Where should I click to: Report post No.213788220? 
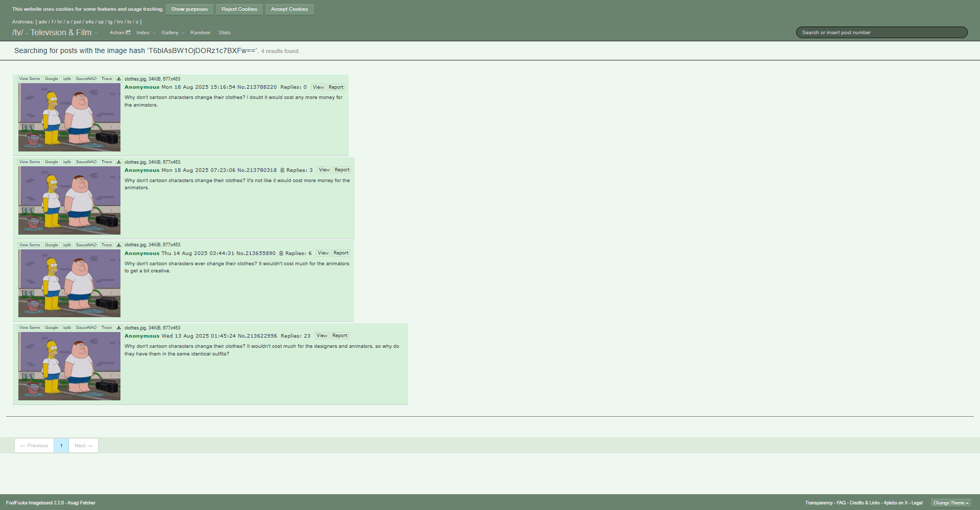pyautogui.click(x=336, y=87)
